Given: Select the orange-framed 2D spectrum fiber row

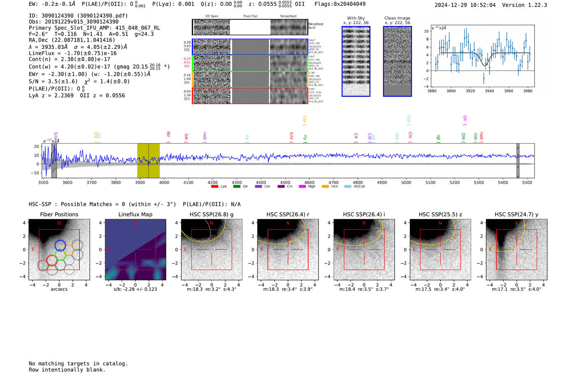Looking at the screenshot, I should 250,79.
